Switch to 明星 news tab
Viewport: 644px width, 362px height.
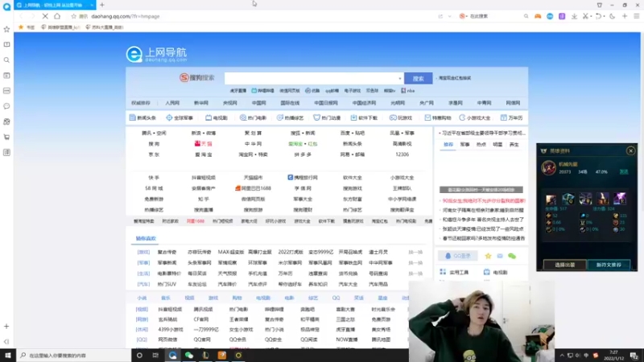[497, 145]
